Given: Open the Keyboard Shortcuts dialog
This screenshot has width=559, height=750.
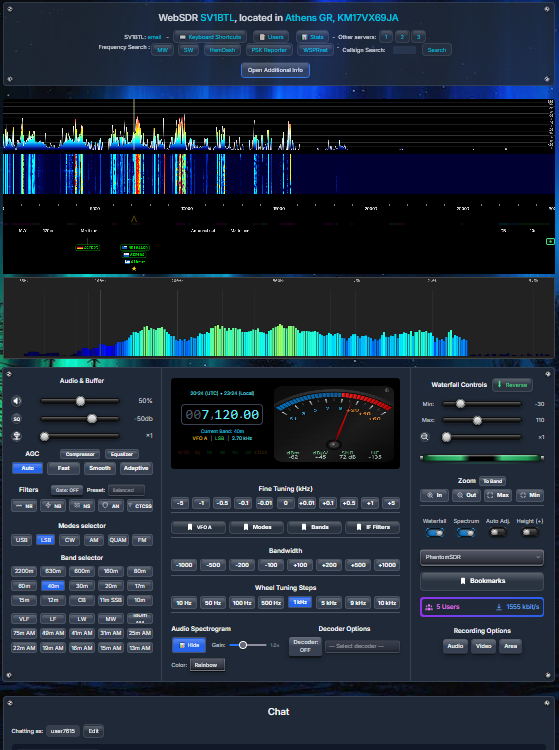Looking at the screenshot, I should pyautogui.click(x=210, y=37).
